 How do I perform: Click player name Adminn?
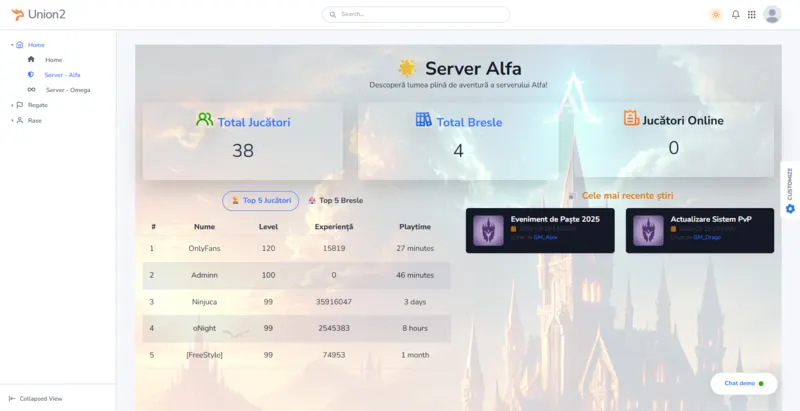[x=204, y=275]
